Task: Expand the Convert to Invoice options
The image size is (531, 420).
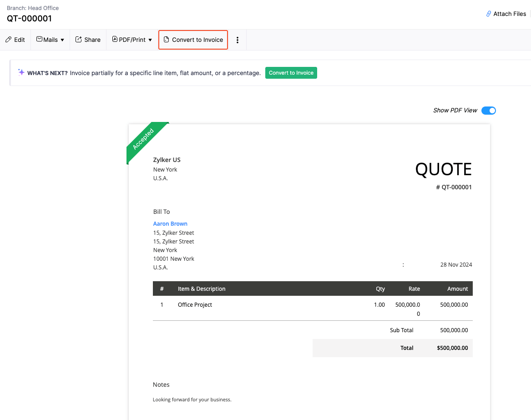Action: 193,40
